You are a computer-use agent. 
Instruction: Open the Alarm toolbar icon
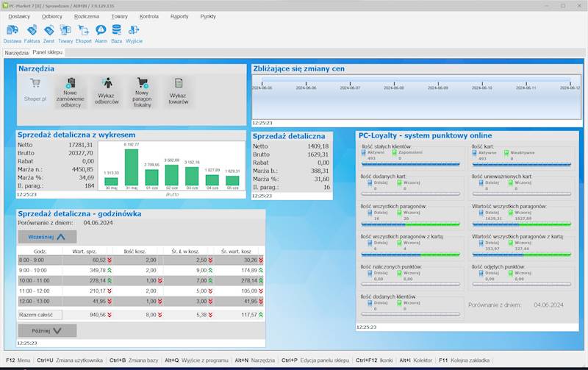(x=101, y=33)
